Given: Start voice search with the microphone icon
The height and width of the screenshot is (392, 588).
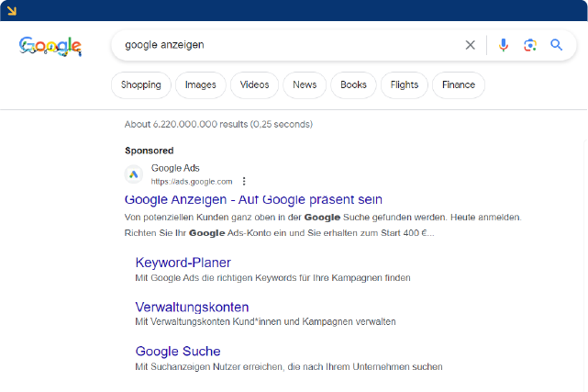Looking at the screenshot, I should [x=504, y=45].
